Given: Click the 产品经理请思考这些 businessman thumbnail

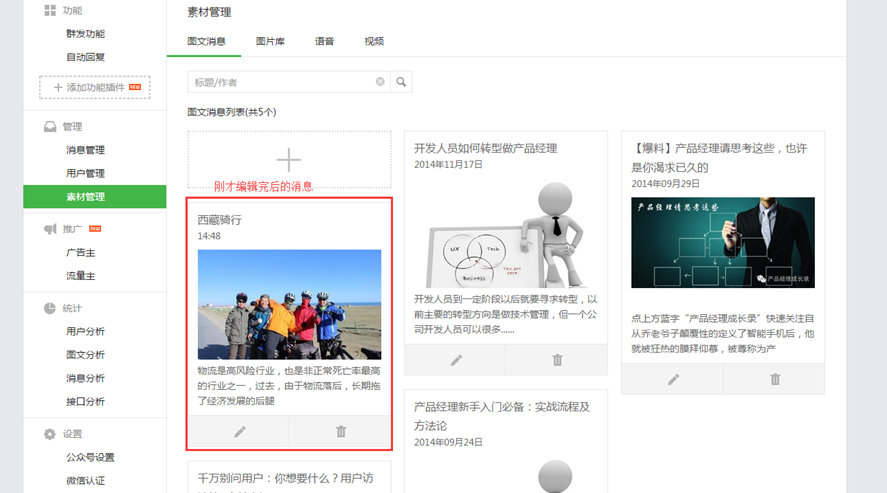Looking at the screenshot, I should click(723, 243).
